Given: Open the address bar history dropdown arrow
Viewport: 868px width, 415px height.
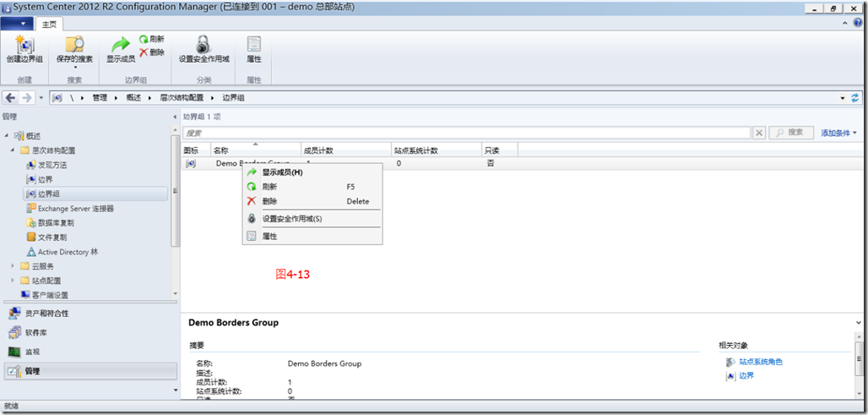Looking at the screenshot, I should click(843, 97).
